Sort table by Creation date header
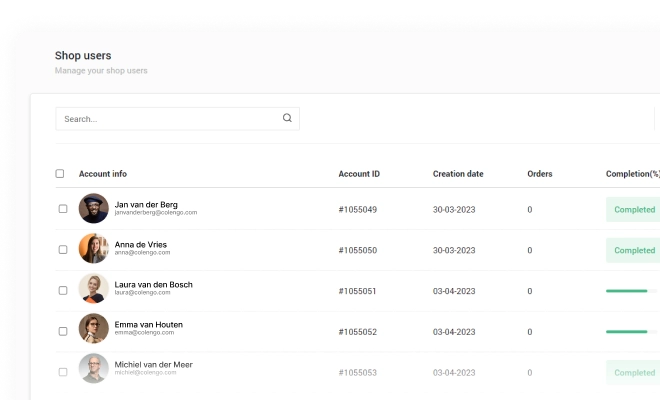 click(x=458, y=174)
